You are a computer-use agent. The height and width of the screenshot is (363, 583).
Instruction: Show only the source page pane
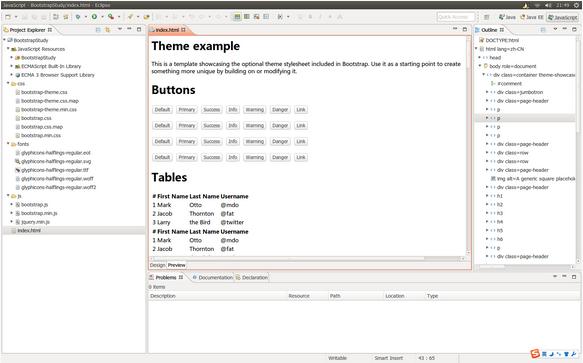266,17
